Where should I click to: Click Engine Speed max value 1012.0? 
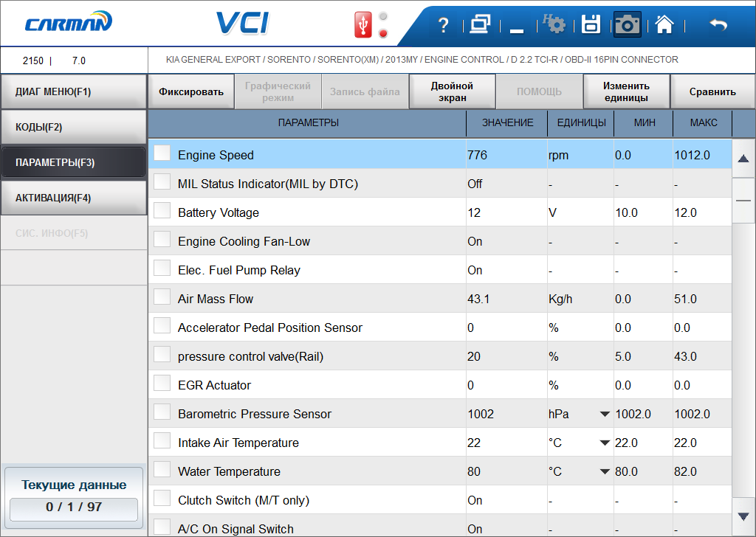click(x=692, y=155)
